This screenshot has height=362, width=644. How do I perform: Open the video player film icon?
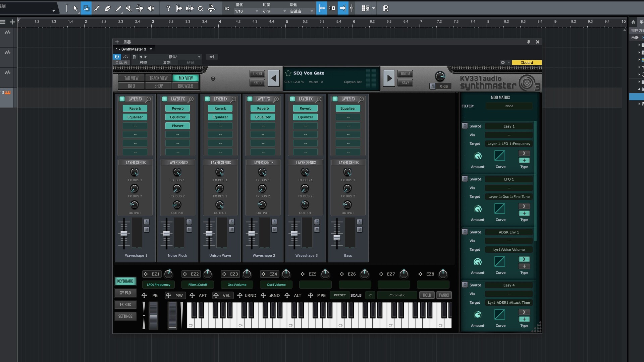(x=386, y=8)
